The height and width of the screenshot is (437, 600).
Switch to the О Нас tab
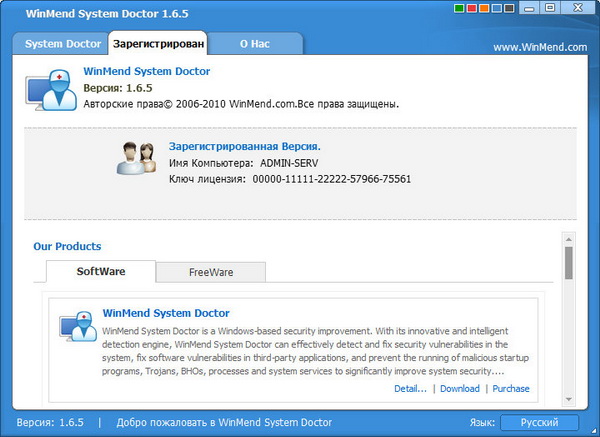click(254, 44)
